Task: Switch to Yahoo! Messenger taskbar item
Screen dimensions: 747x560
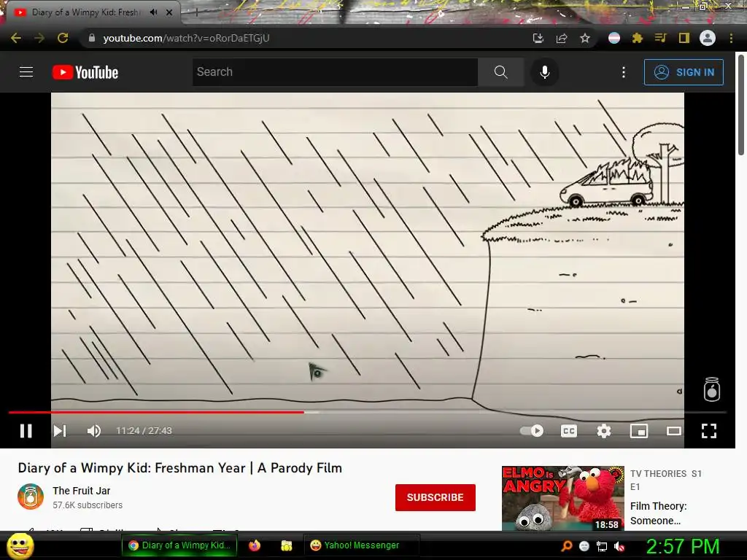Action: (x=362, y=545)
